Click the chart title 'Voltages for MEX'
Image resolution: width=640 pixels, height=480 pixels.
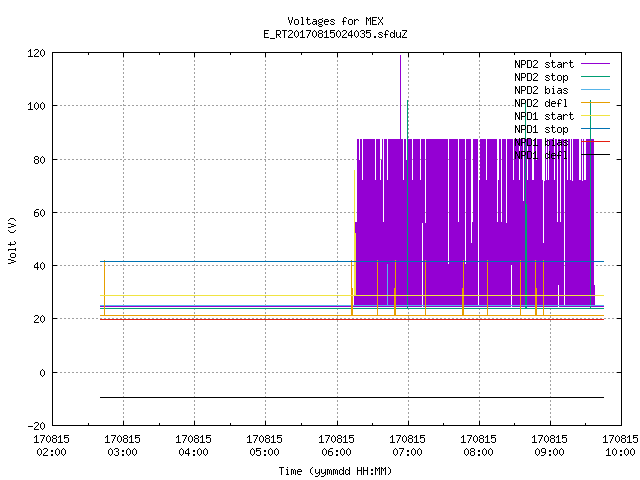click(335, 21)
